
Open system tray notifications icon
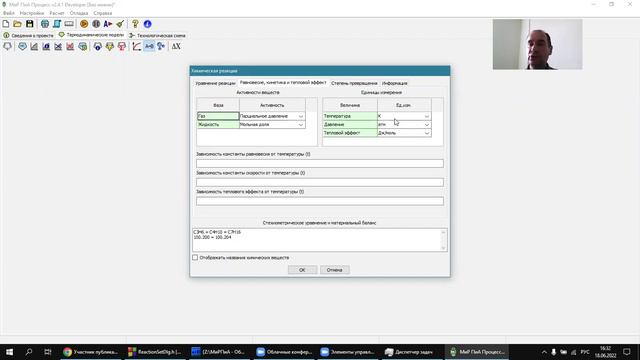627,352
